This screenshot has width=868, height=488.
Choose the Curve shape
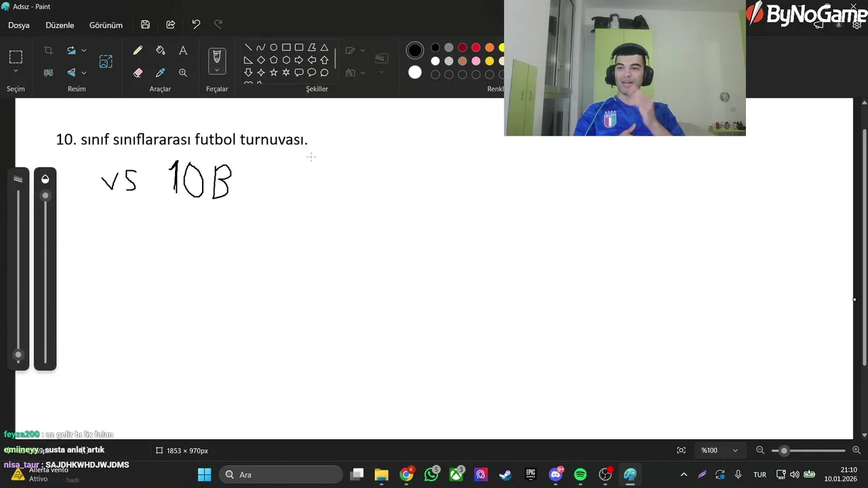click(261, 47)
